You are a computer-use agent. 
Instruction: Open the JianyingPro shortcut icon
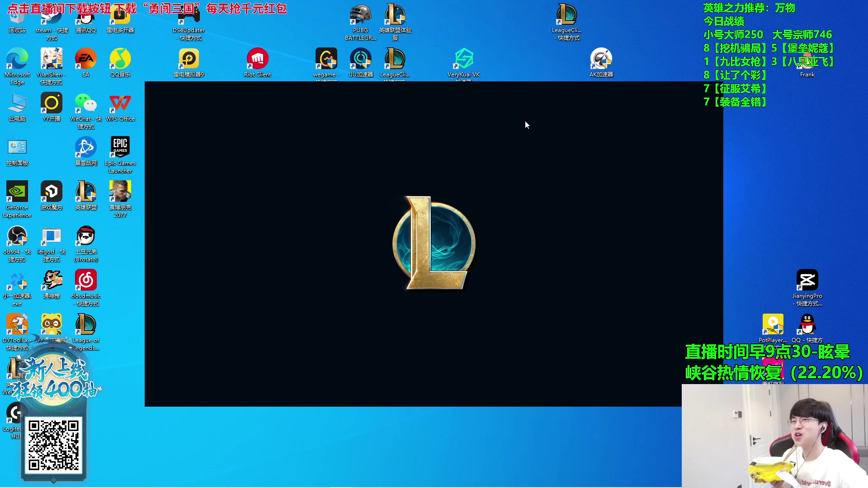point(807,287)
